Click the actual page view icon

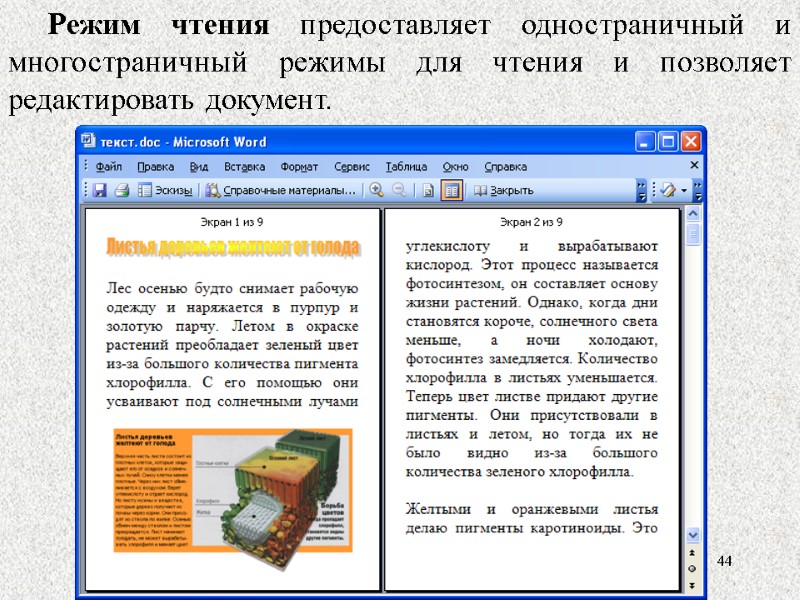429,191
